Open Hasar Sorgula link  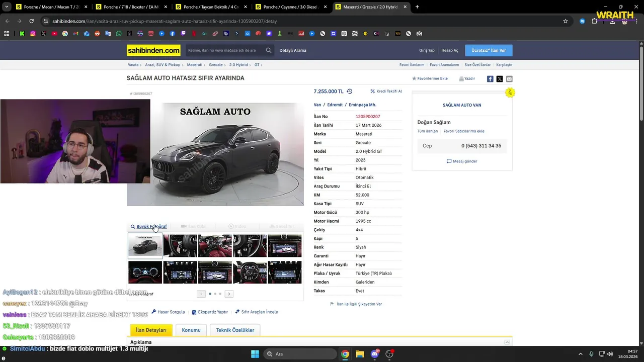coord(168,312)
